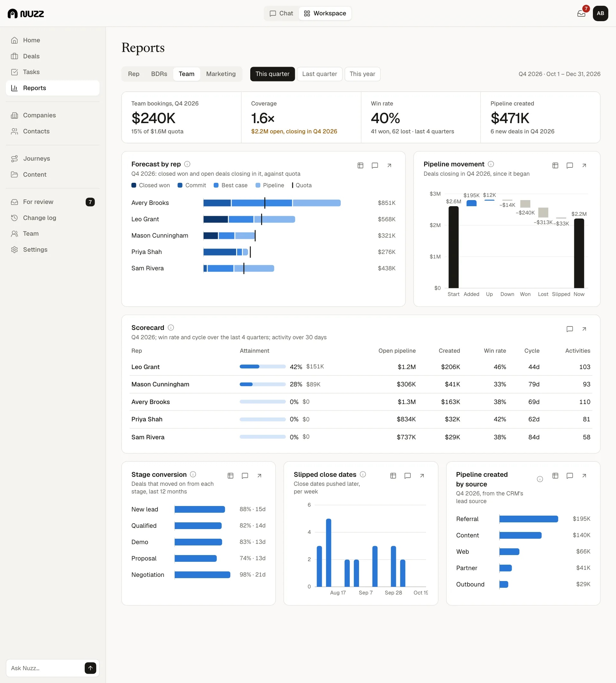This screenshot has width=616, height=683.
Task: Click the Team bookings $240K card
Action: point(181,117)
